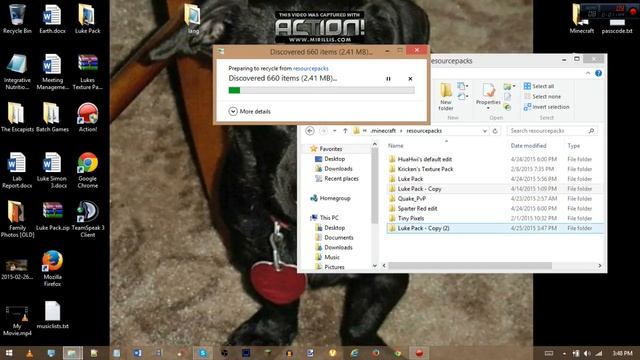Select the musiclists.txt file icon

pos(52,315)
